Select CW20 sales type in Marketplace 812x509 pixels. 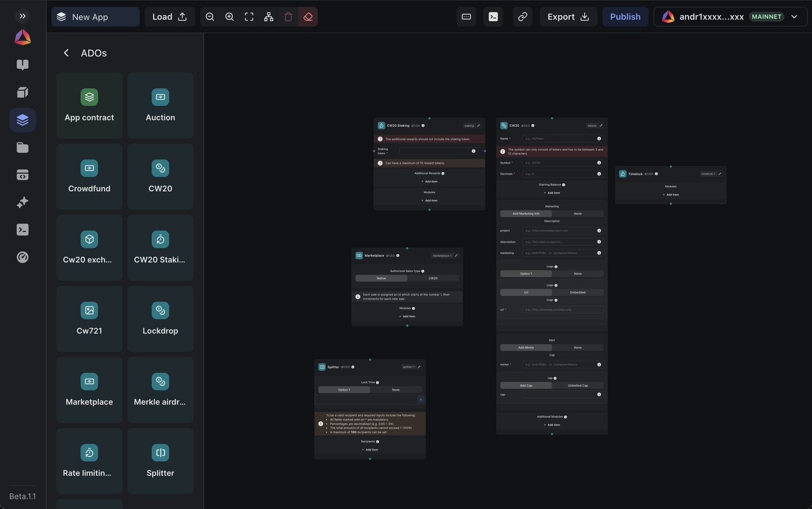(x=433, y=278)
